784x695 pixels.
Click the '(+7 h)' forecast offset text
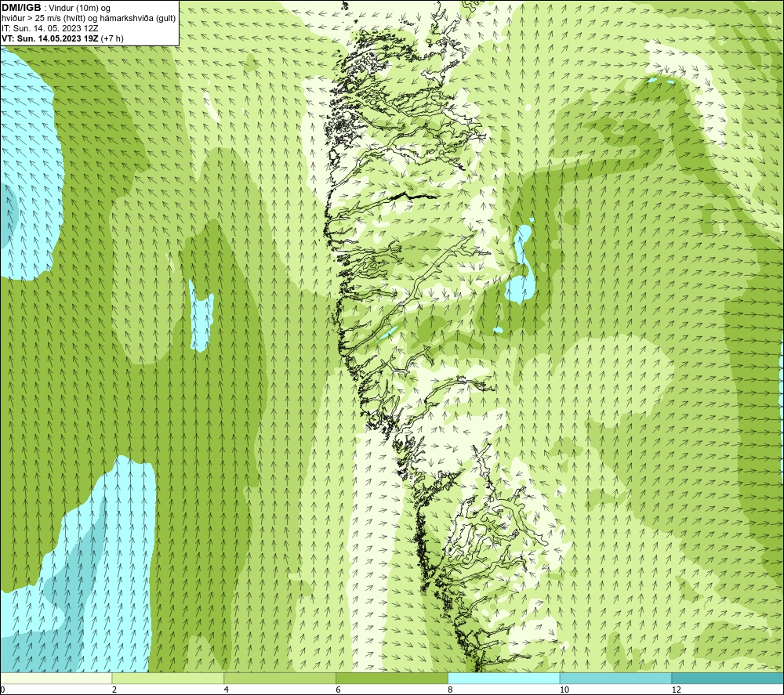point(112,38)
